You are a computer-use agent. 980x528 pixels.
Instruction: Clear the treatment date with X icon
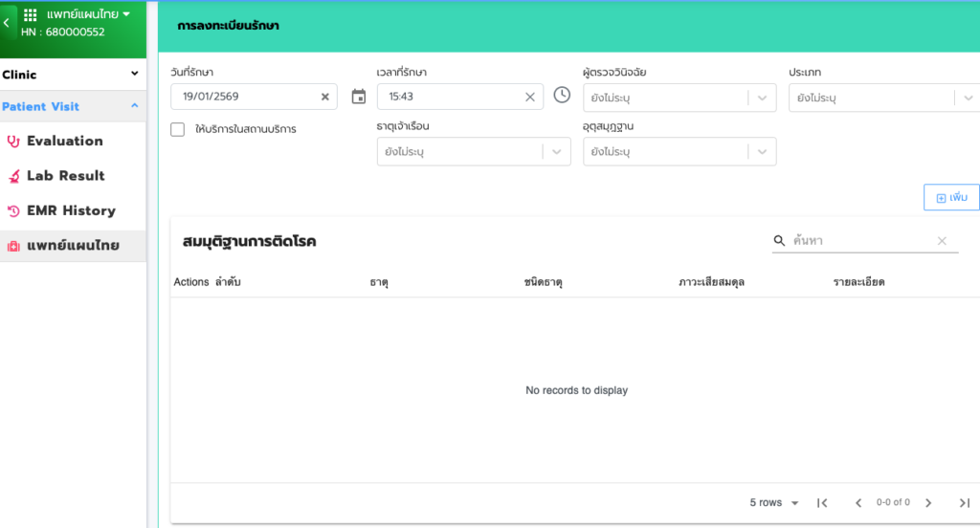coord(324,97)
